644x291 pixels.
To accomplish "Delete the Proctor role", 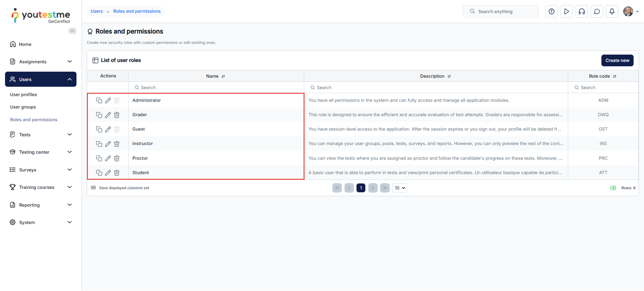I will 117,158.
